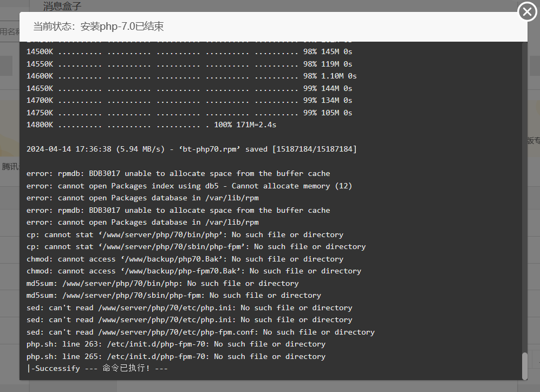Click the first BDB3017 rpmdb error line
Image resolution: width=540 pixels, height=392 pixels.
pyautogui.click(x=178, y=173)
